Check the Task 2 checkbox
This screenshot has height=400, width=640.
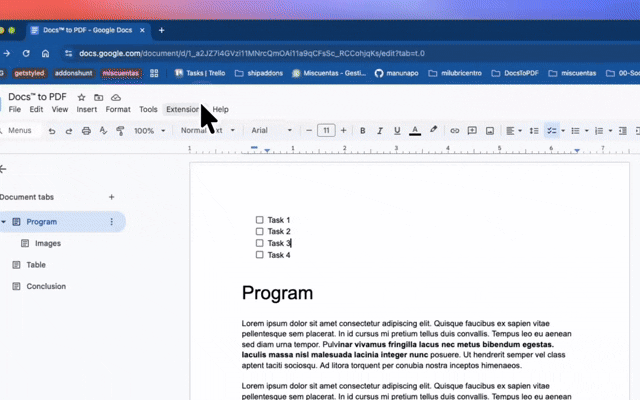click(259, 231)
